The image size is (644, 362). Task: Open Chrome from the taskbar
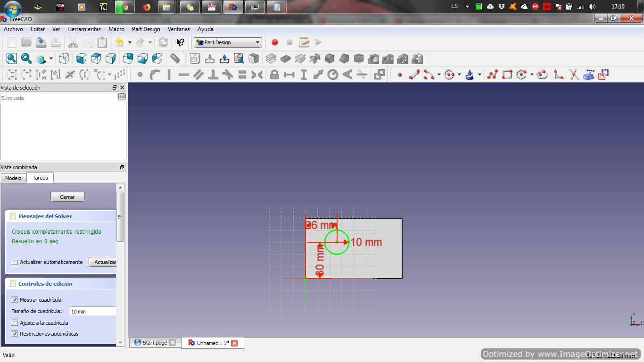(124, 7)
